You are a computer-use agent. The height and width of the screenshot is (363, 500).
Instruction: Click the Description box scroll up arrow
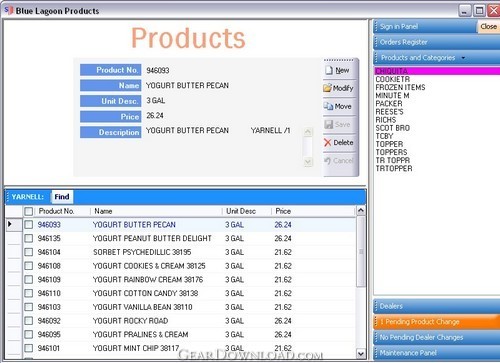coord(308,132)
